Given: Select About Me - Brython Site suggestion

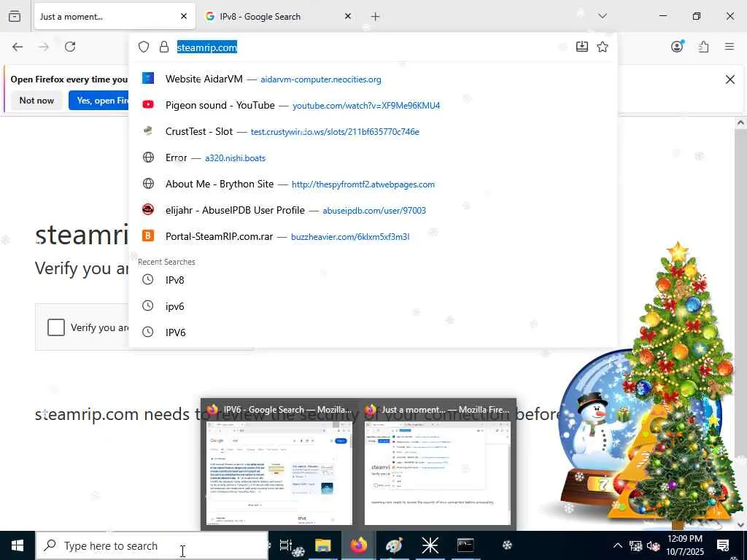Looking at the screenshot, I should pyautogui.click(x=373, y=184).
